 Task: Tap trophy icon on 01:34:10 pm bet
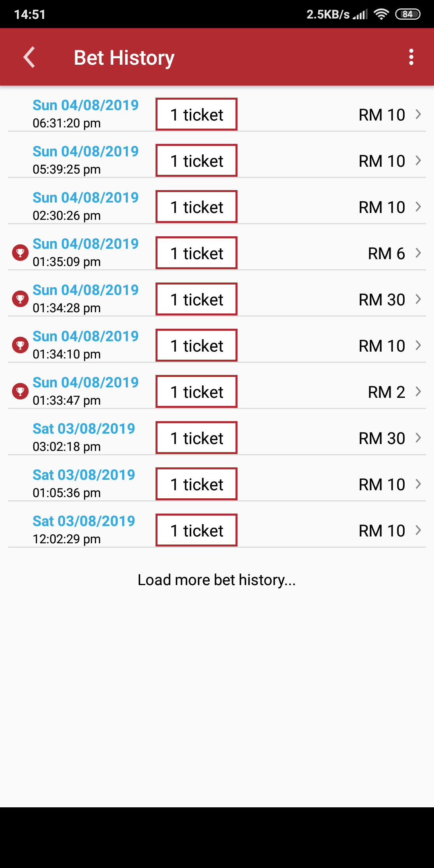click(20, 345)
